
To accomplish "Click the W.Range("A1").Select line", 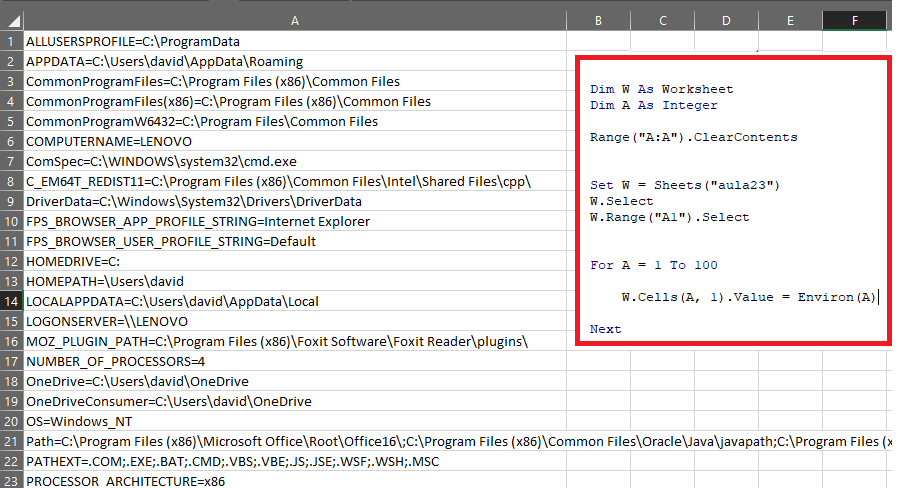I will point(670,217).
